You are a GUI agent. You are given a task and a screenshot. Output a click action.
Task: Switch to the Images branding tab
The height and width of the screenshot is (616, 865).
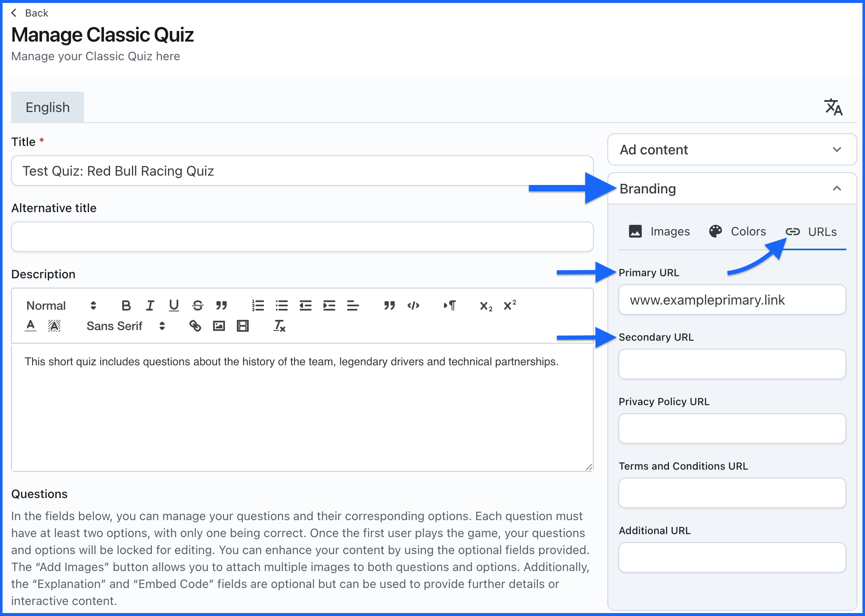tap(659, 232)
